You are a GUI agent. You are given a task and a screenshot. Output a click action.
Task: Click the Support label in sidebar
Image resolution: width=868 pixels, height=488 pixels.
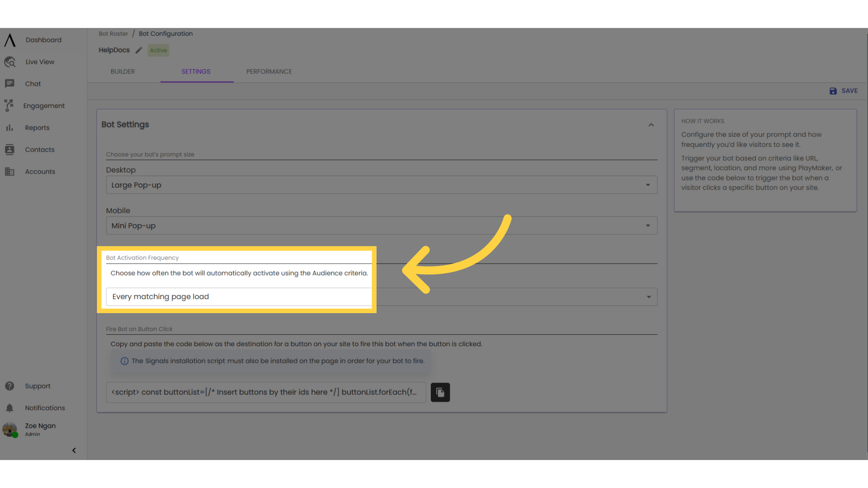(38, 386)
